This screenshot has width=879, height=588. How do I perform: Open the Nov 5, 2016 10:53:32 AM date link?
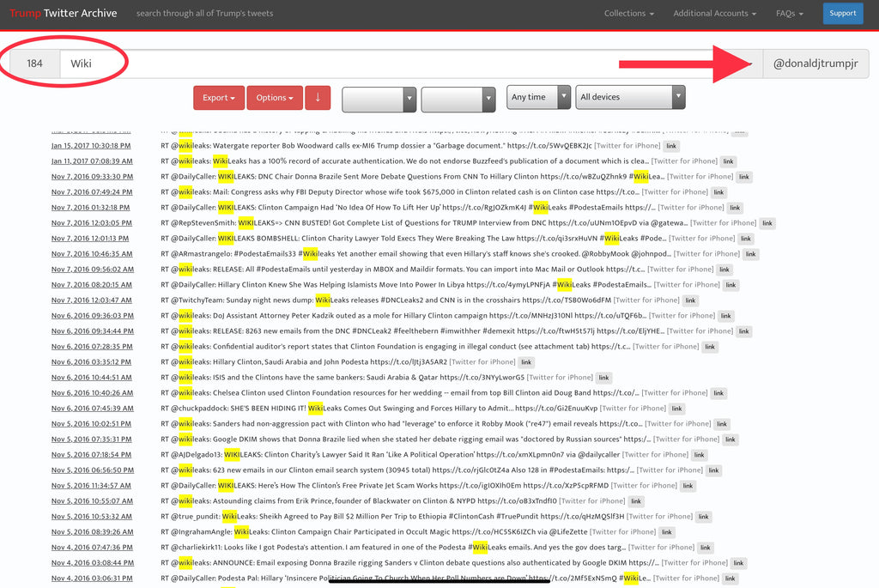pos(92,516)
